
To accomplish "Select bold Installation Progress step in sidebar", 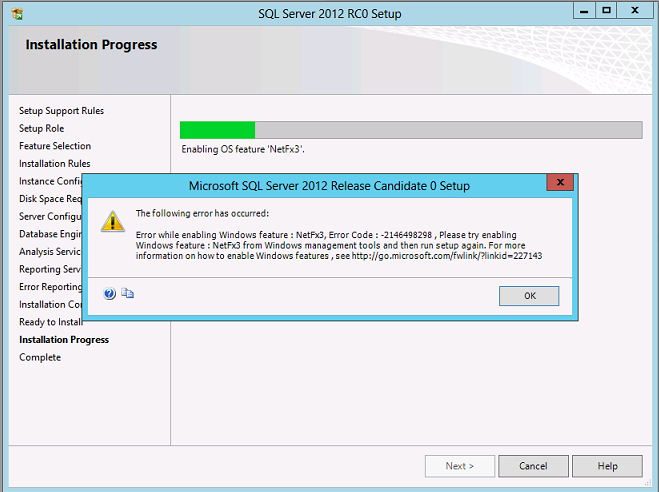I will click(x=64, y=339).
